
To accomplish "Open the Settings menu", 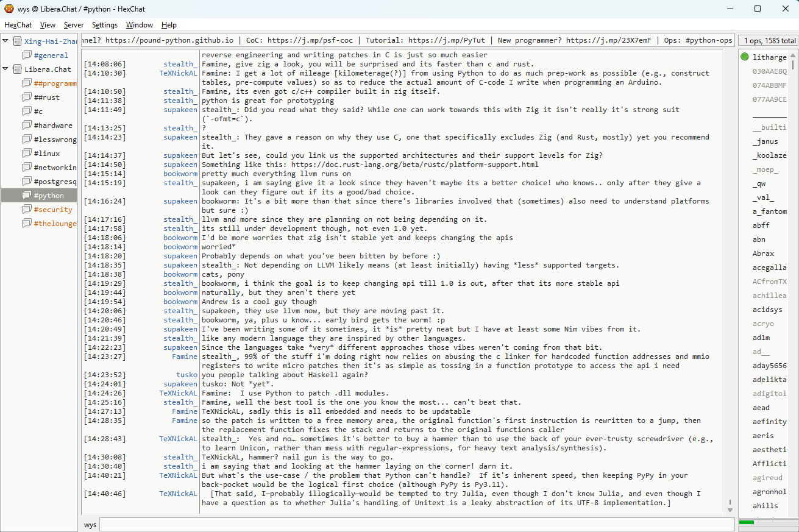I will click(105, 25).
